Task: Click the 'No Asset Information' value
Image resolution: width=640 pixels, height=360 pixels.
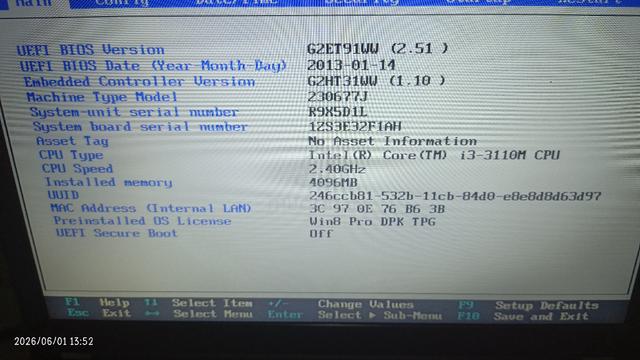Action: (392, 141)
